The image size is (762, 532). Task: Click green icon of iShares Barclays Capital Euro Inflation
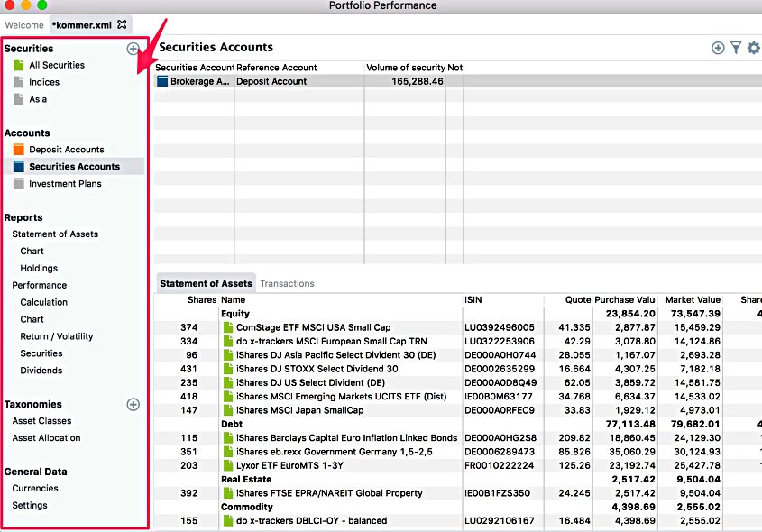click(x=228, y=437)
